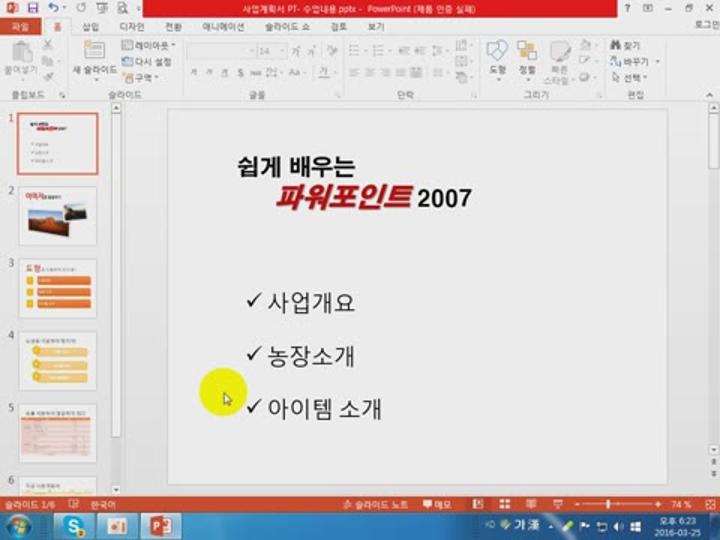Cut the selection with scissors icon
This screenshot has height=540, width=720.
pos(47,45)
